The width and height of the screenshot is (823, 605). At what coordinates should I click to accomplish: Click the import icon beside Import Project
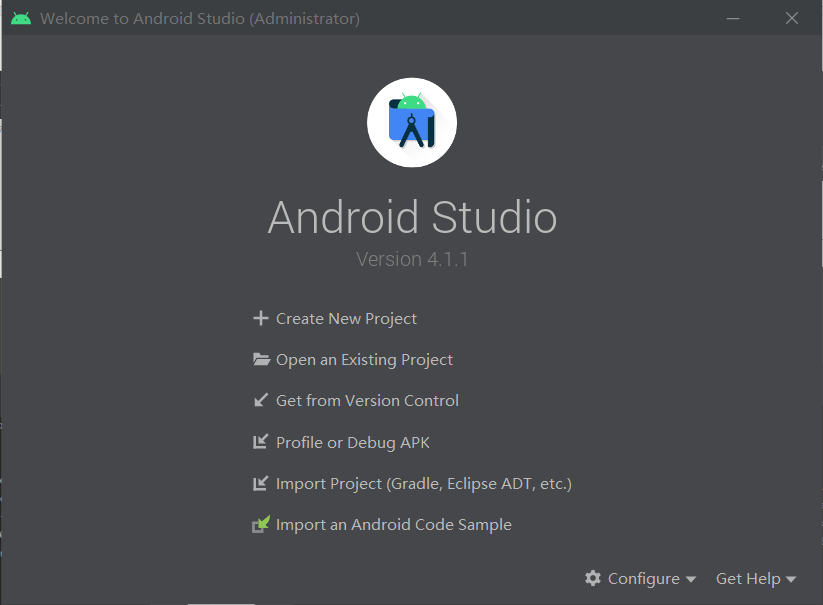tap(260, 482)
